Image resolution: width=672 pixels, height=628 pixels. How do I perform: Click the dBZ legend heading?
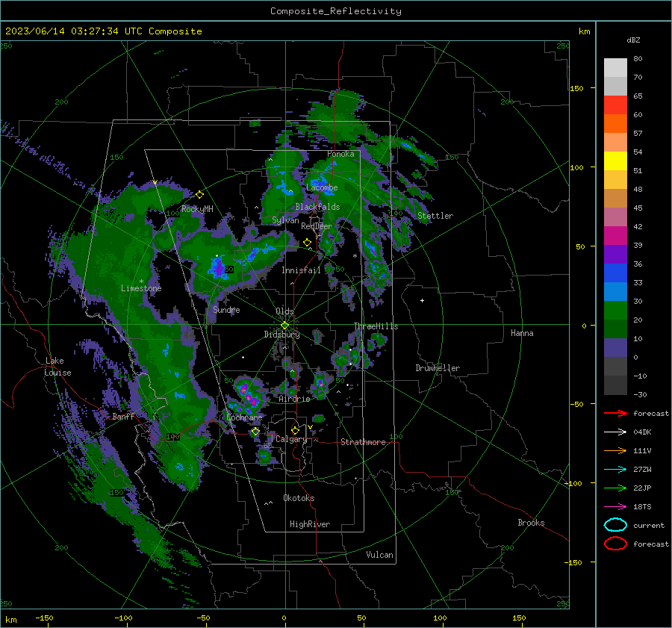(x=633, y=40)
